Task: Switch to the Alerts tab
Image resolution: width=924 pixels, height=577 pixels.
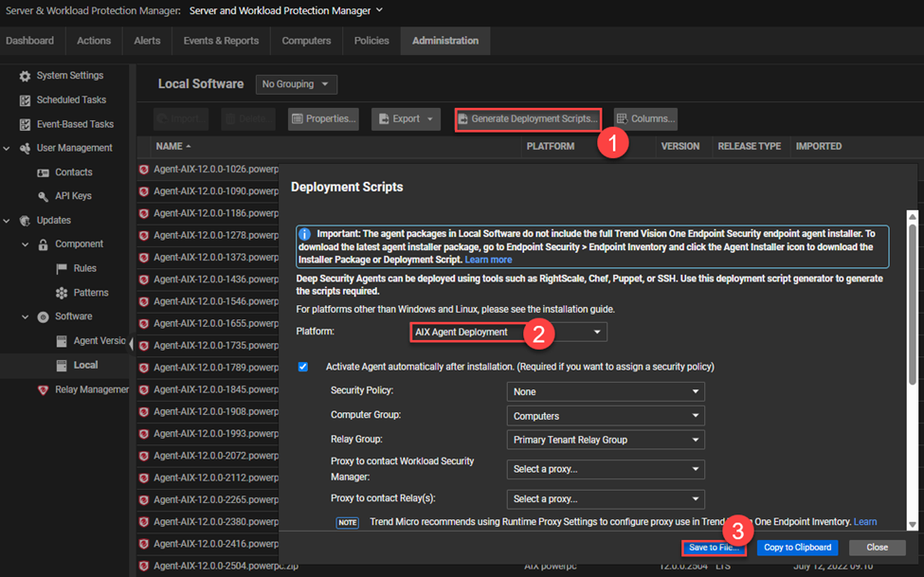Action: tap(147, 41)
